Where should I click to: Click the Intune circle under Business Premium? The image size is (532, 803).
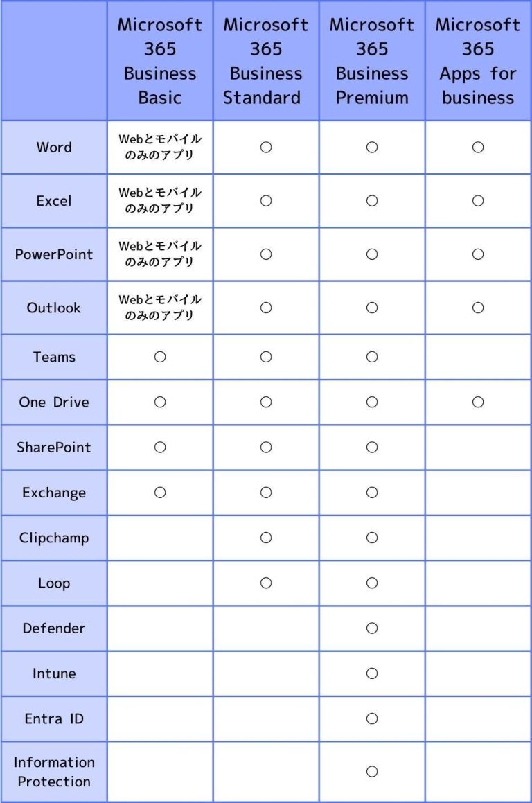[372, 673]
